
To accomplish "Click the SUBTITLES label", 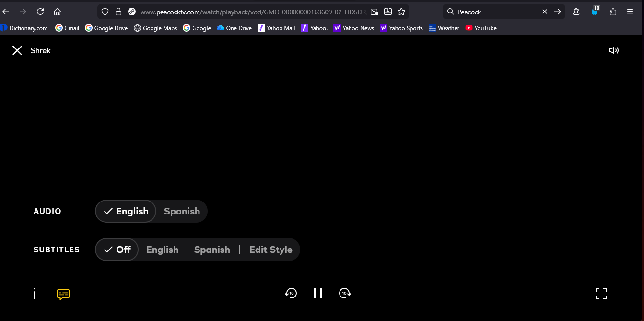I will [x=57, y=250].
